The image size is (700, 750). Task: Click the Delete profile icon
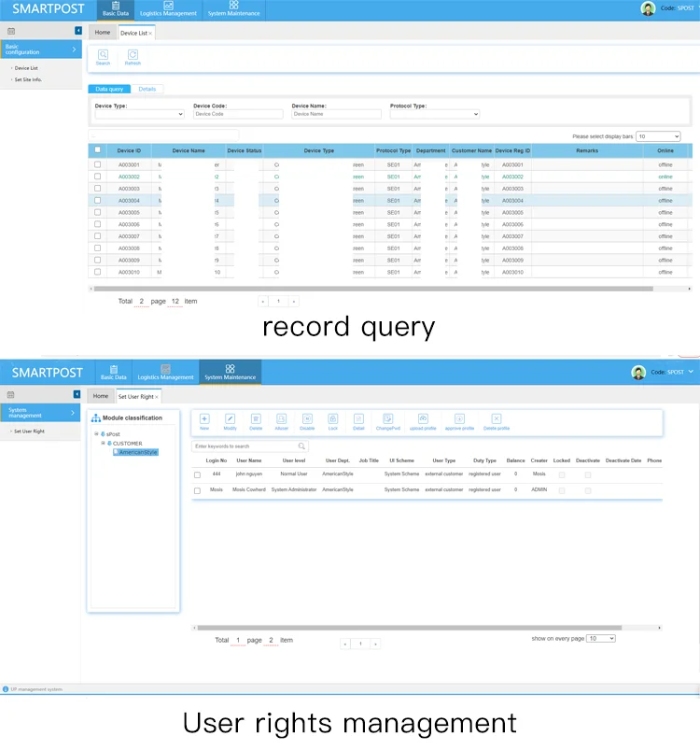pyautogui.click(x=497, y=419)
